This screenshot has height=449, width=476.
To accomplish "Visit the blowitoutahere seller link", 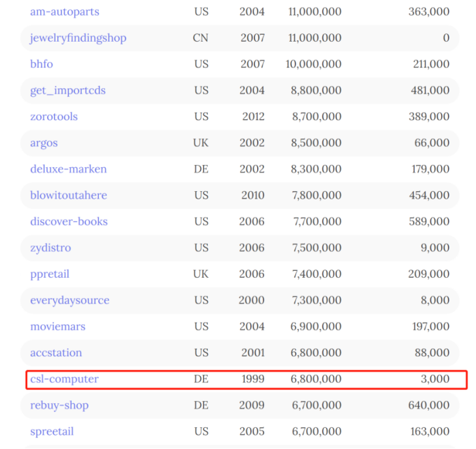I will [69, 195].
